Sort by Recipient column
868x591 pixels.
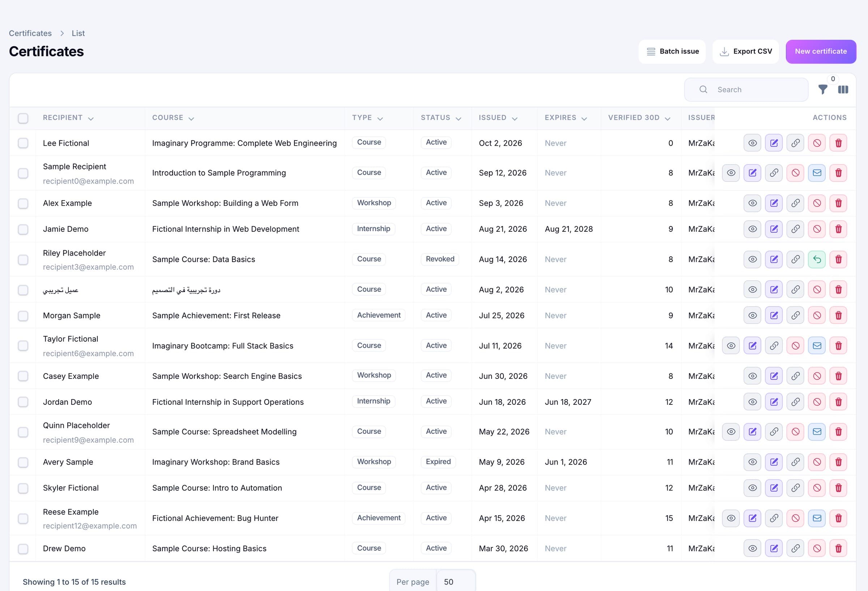(x=68, y=117)
